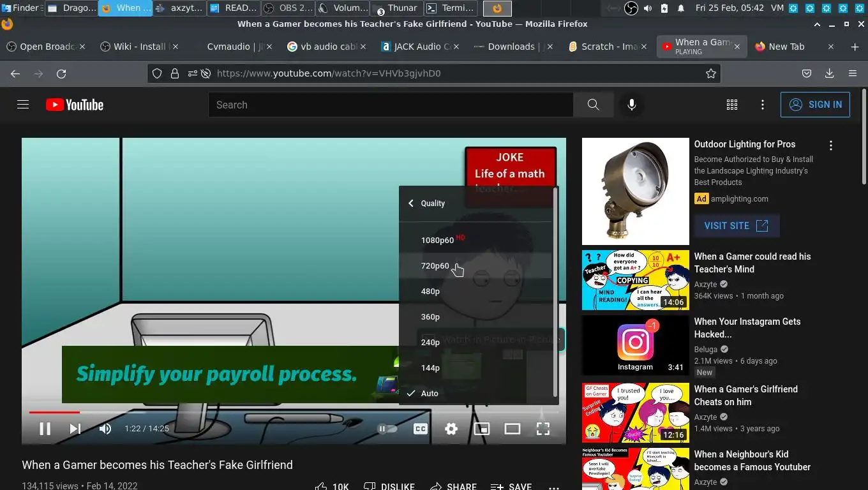868x490 pixels.
Task: Click the system volume tray icon
Action: pyautogui.click(x=648, y=8)
